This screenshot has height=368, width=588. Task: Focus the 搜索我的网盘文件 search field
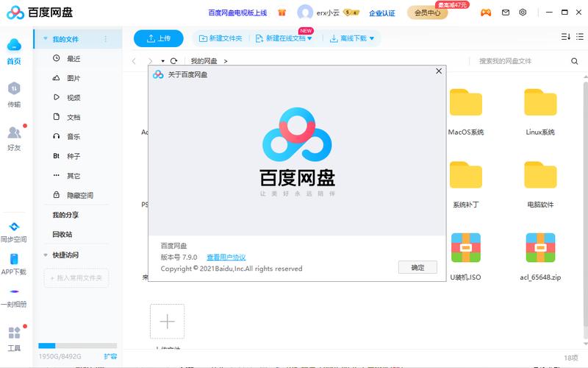pos(521,61)
